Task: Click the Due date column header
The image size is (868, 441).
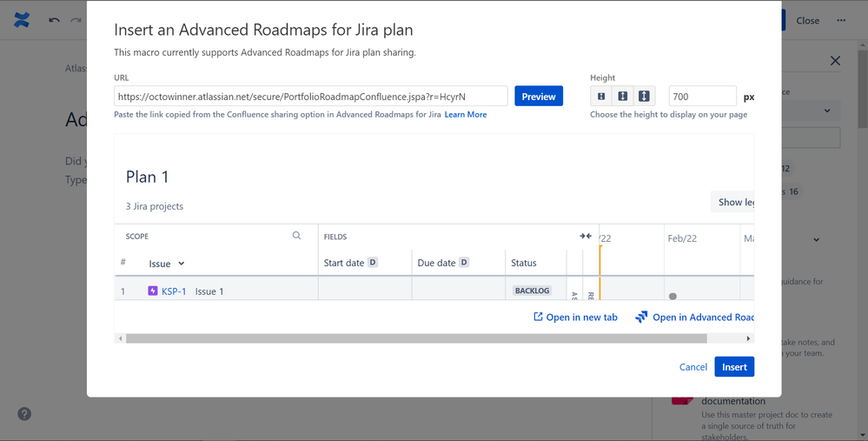Action: click(436, 264)
